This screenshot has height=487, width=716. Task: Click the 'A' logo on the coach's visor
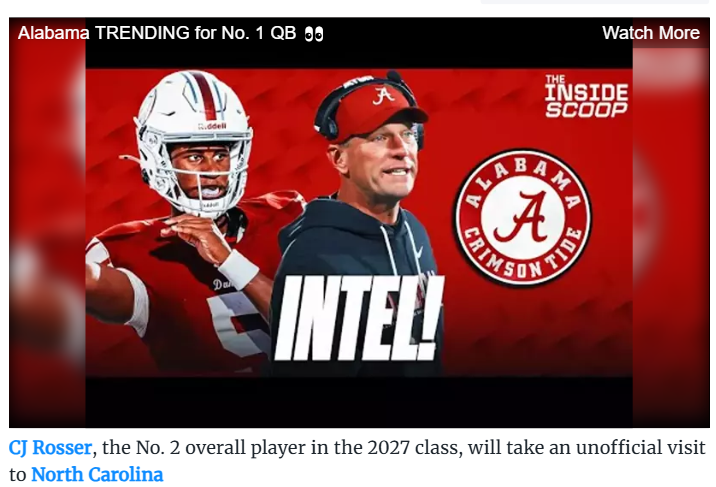[x=383, y=96]
